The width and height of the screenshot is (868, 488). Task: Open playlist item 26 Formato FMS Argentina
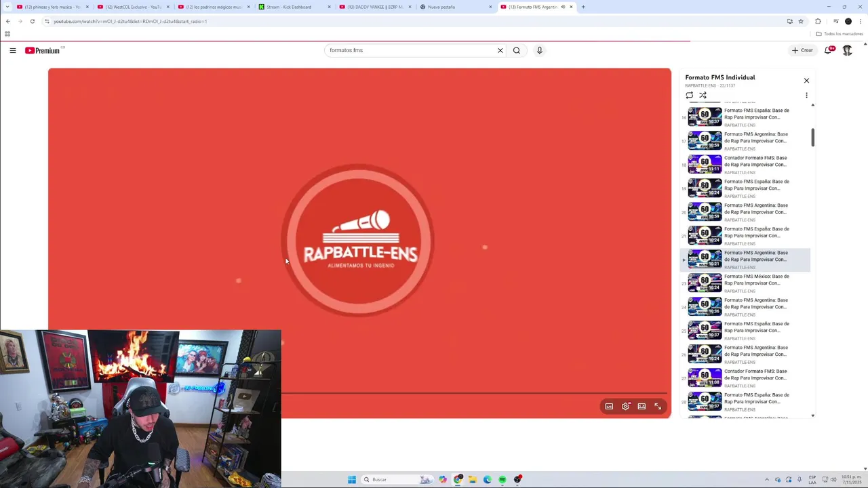coord(746,354)
